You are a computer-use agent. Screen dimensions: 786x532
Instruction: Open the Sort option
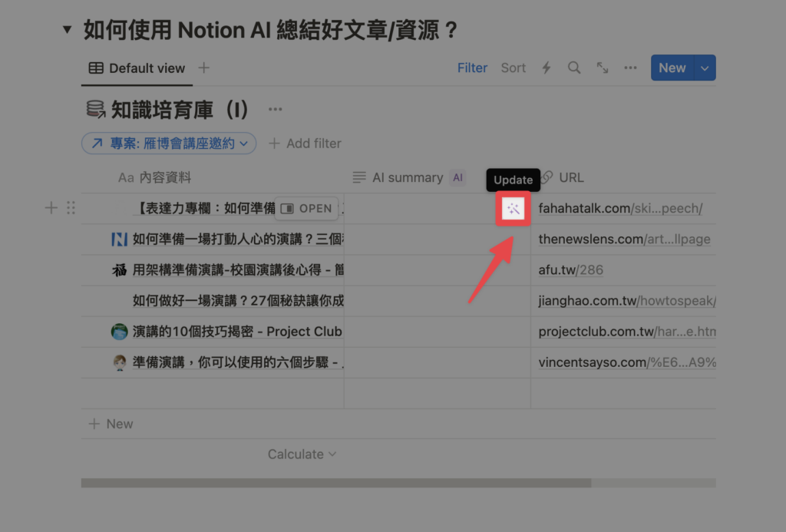point(514,68)
